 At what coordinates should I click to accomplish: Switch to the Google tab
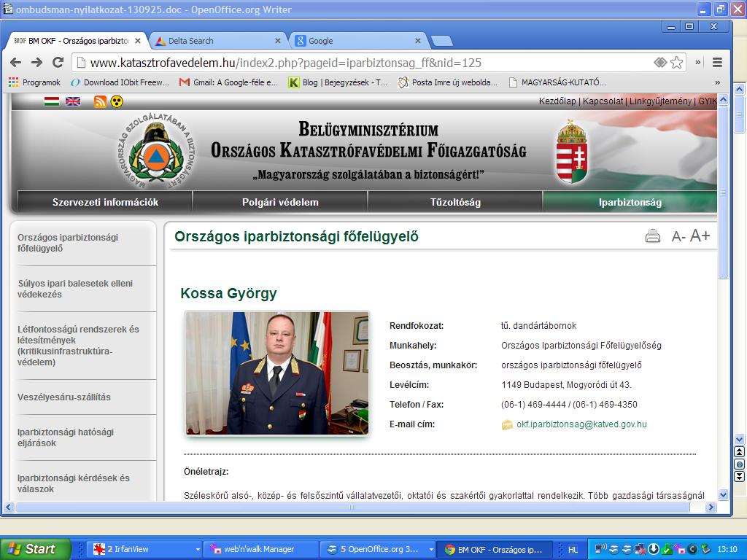[357, 41]
